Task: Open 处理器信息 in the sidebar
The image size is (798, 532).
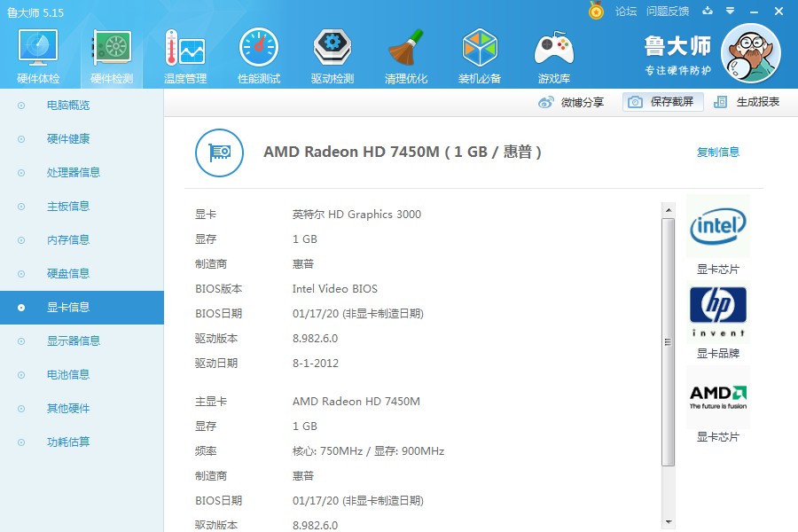Action: click(74, 173)
